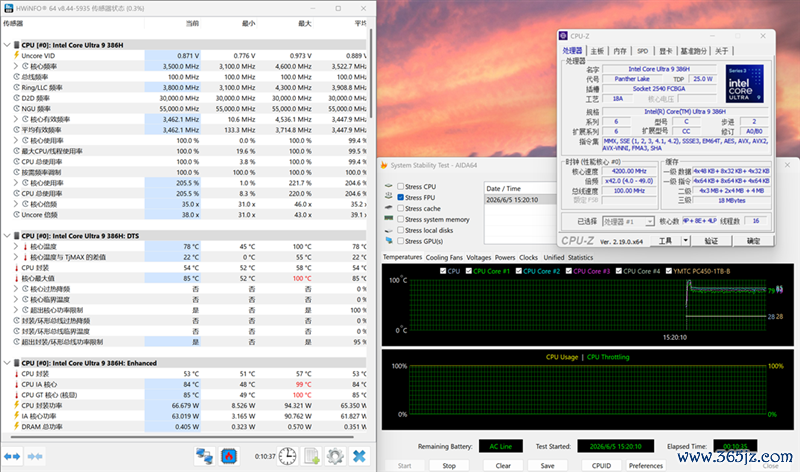Toggle CPU Core #3 graph checkbox

pos(568,271)
